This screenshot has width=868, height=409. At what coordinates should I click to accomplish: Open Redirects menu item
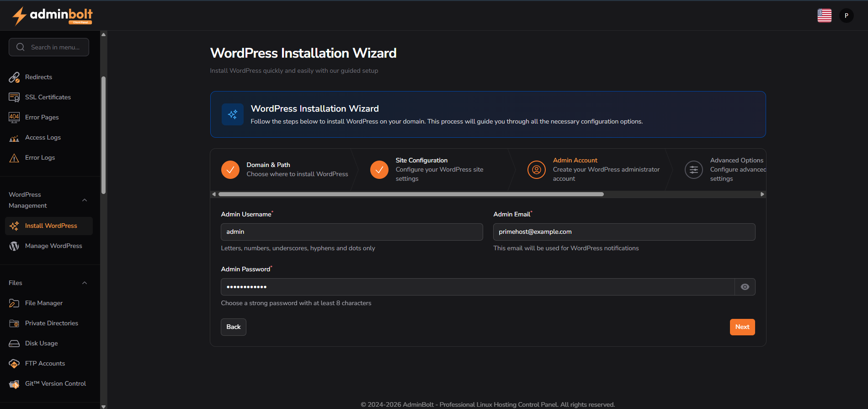point(49,77)
